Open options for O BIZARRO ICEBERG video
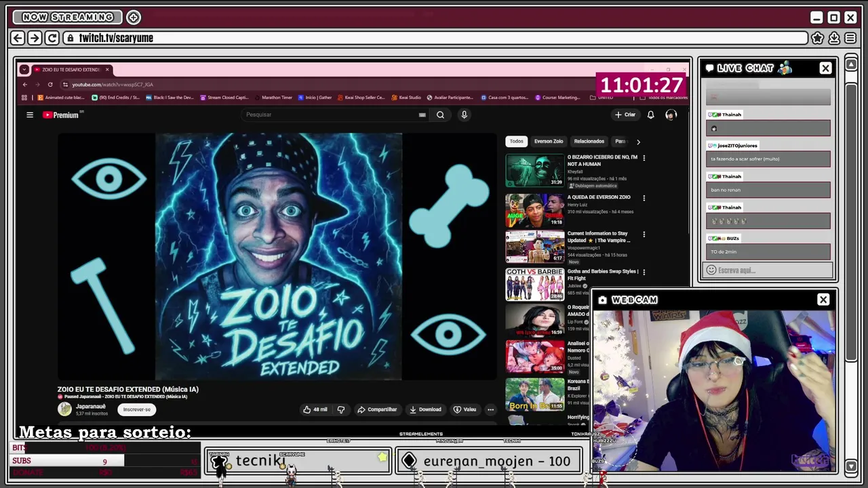 click(644, 158)
